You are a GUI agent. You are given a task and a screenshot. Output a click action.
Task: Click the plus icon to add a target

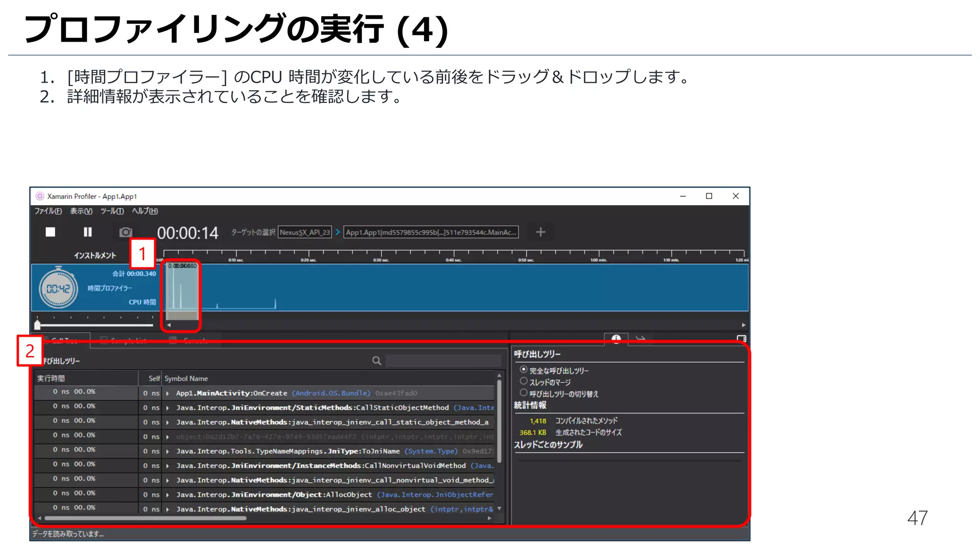coord(541,232)
